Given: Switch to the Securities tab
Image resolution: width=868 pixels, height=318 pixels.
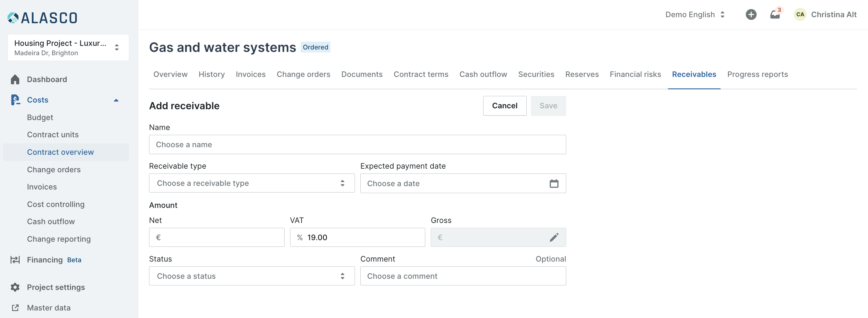Looking at the screenshot, I should [x=536, y=75].
